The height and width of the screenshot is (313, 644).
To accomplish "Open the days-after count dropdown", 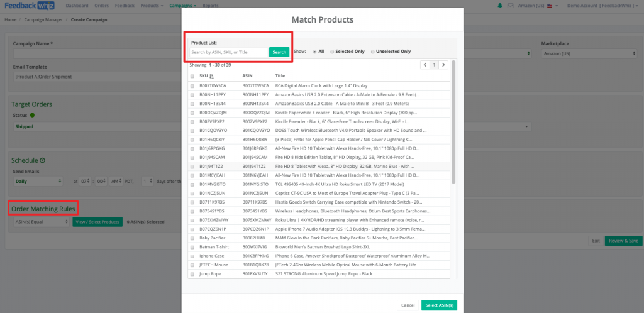I will click(147, 181).
